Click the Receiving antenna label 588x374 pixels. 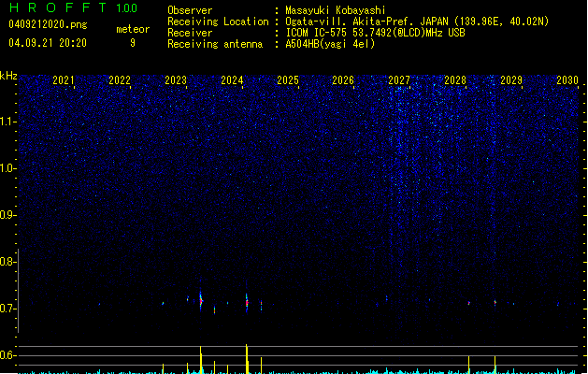215,44
